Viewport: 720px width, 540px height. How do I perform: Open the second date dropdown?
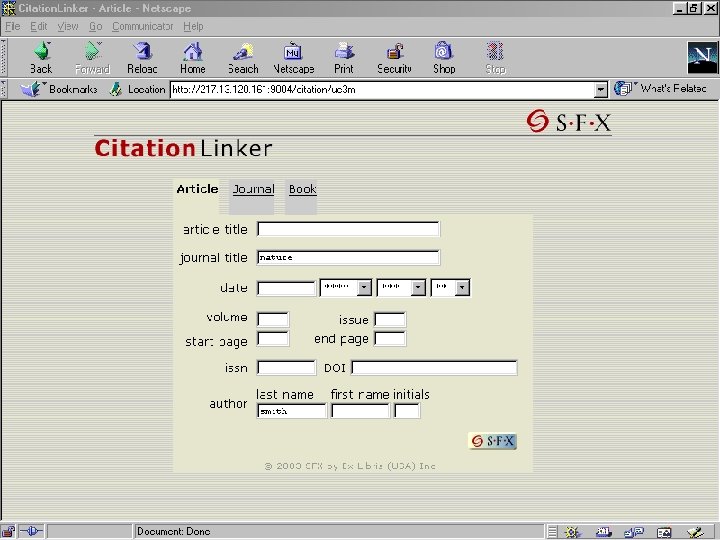(x=401, y=287)
